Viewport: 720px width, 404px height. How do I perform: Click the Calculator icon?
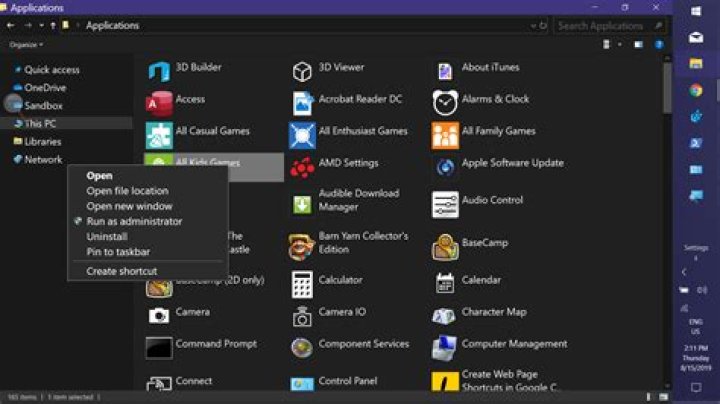tap(302, 284)
